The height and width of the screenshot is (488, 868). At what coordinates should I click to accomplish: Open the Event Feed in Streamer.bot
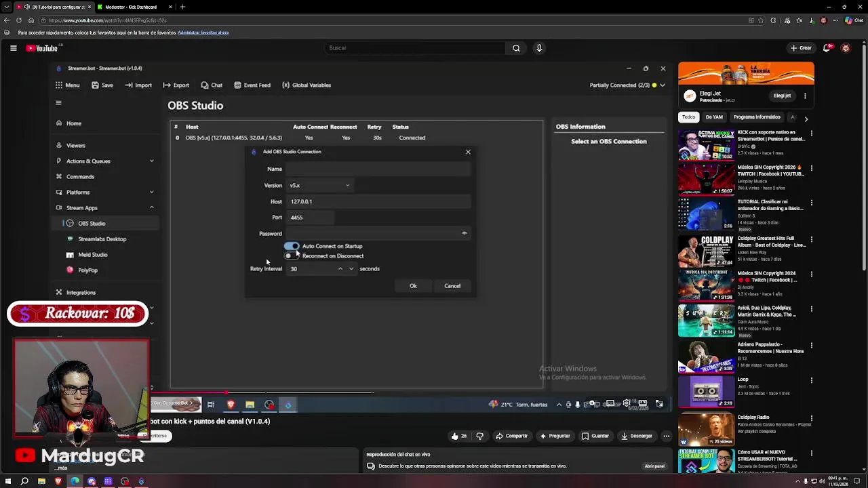click(252, 85)
